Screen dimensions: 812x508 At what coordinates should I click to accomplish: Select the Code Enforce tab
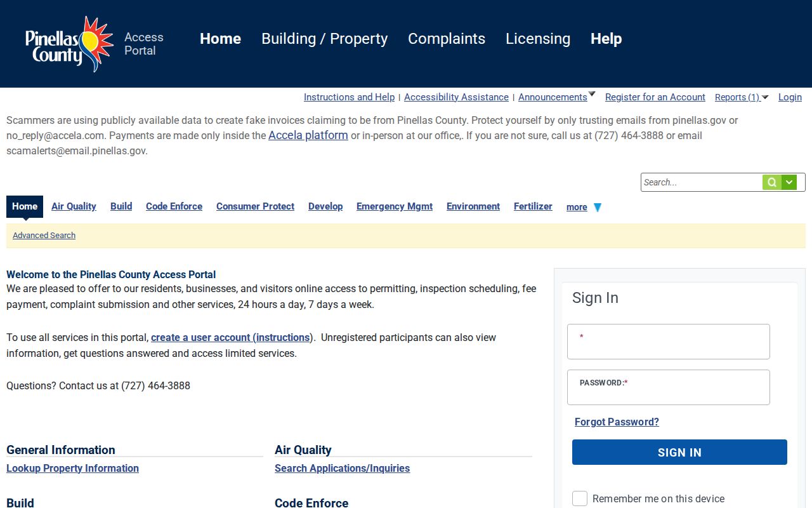pos(174,206)
